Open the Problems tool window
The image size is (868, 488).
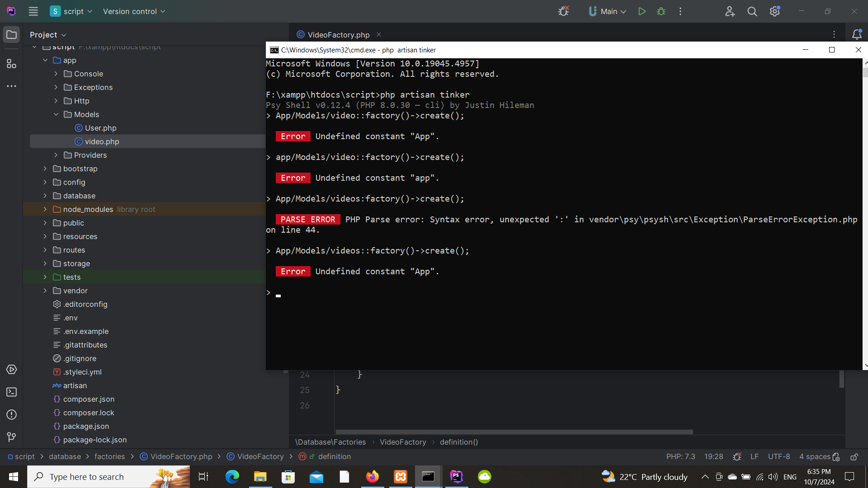click(11, 415)
